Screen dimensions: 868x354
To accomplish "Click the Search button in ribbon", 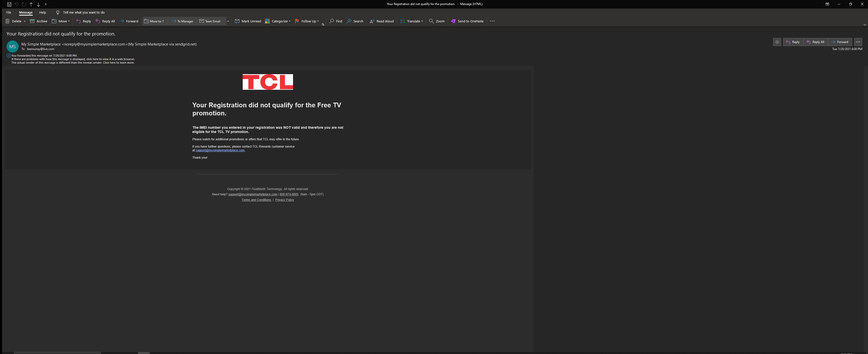I will tap(355, 21).
